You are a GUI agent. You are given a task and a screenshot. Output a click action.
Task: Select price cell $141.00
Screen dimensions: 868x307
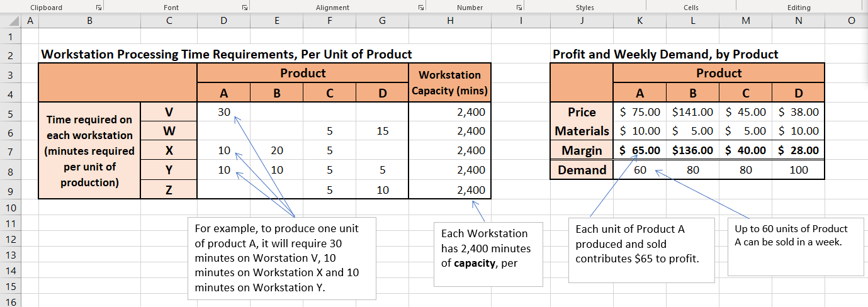pos(692,112)
